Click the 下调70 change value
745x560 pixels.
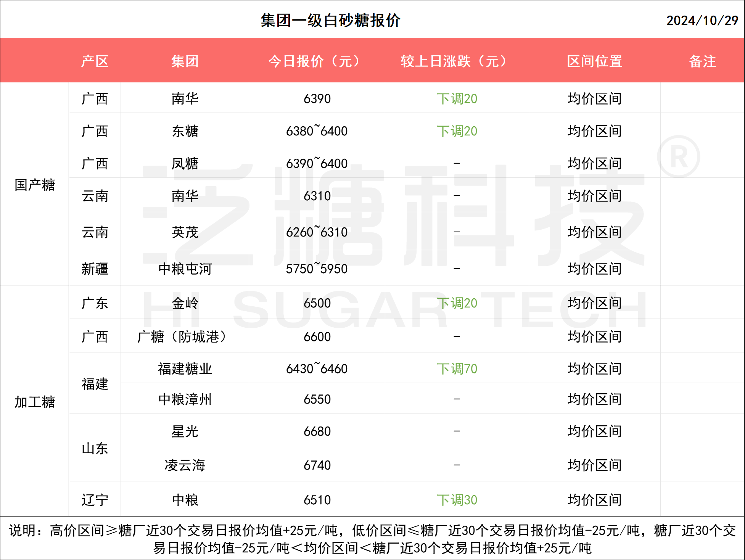[x=457, y=369]
